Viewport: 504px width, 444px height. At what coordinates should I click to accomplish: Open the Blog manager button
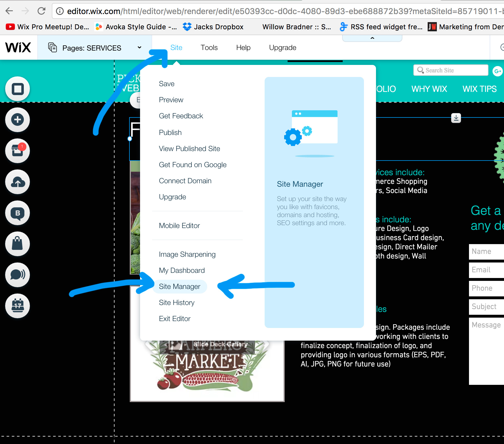coord(18,213)
